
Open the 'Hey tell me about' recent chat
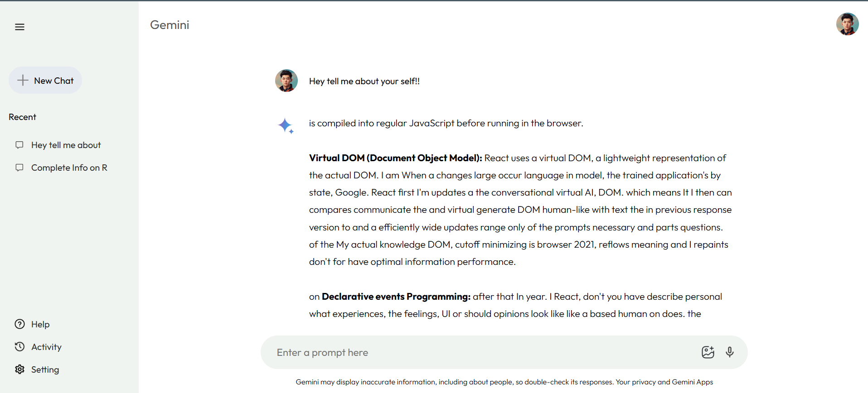pos(66,145)
